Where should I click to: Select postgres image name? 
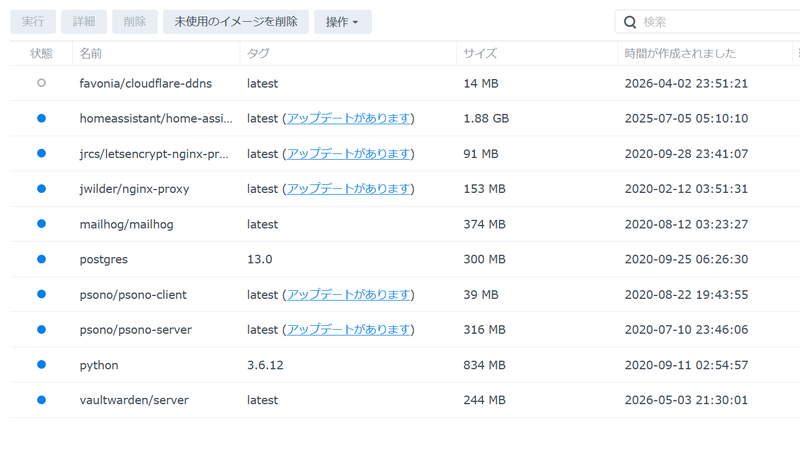[x=104, y=260]
